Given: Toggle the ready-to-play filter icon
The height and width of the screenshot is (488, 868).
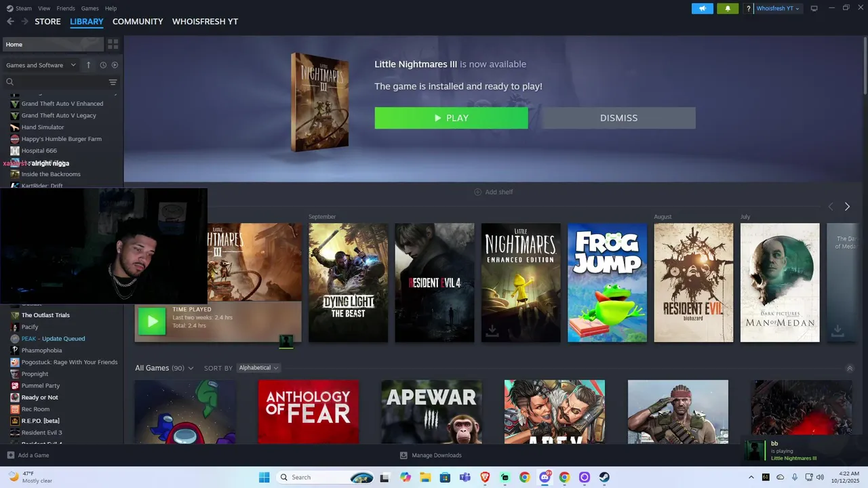Looking at the screenshot, I should pos(115,65).
